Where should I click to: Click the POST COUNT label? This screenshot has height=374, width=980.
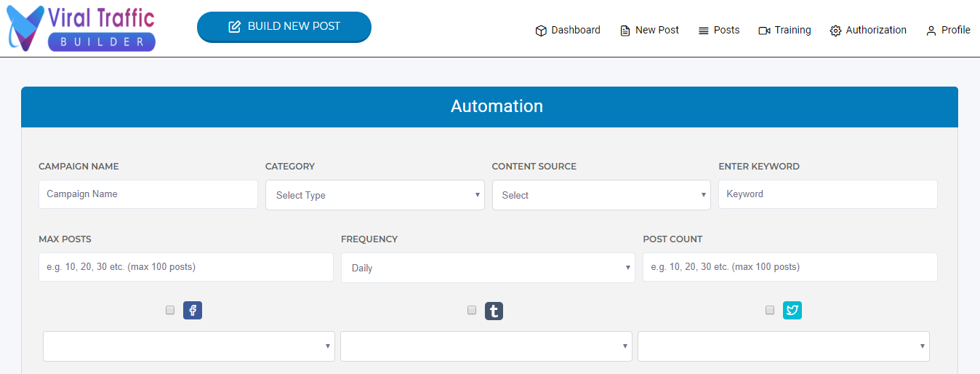pyautogui.click(x=672, y=239)
